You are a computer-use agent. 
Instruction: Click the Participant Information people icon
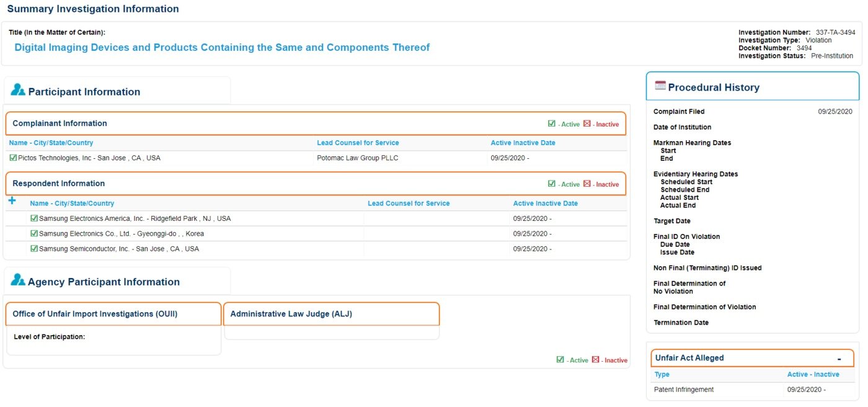point(18,90)
